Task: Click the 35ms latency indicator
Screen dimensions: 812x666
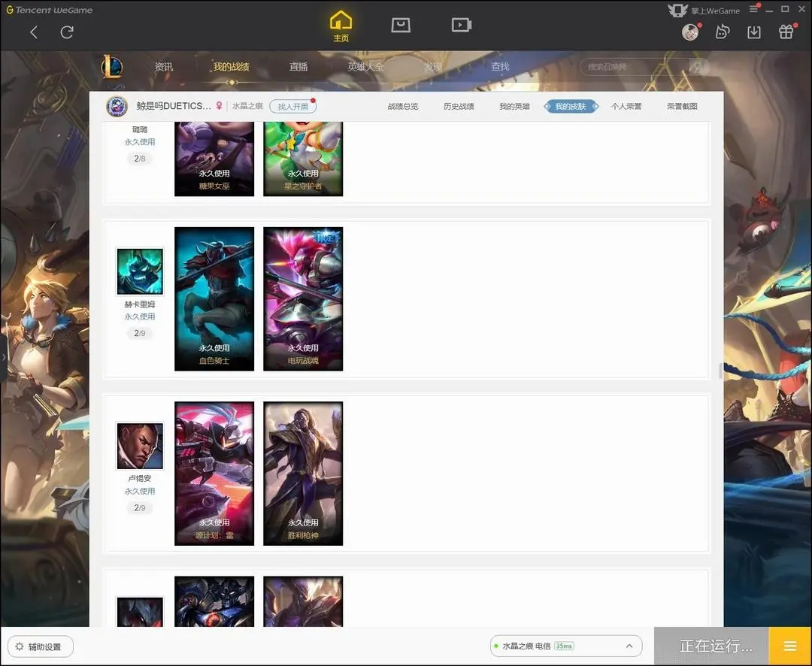Action: tap(564, 646)
